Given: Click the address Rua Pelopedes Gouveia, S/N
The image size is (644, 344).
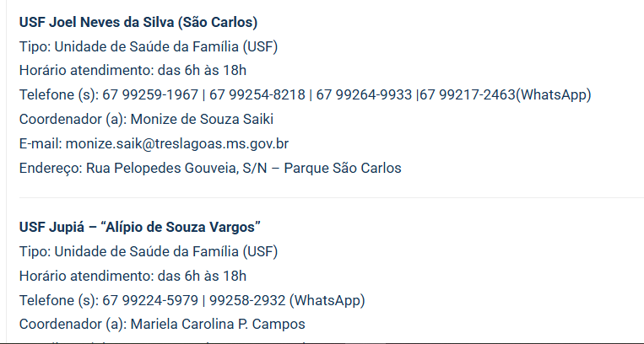Looking at the screenshot, I should coord(181,168).
